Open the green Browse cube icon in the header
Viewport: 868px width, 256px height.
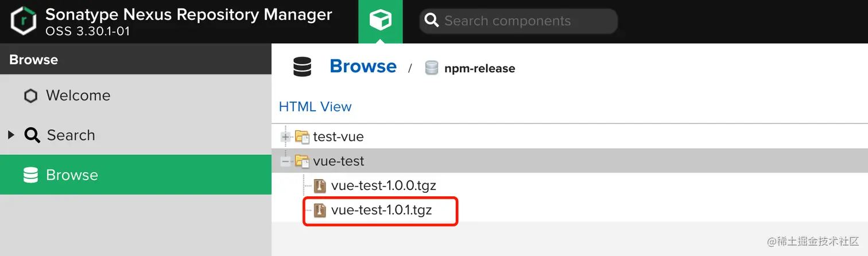[380, 21]
